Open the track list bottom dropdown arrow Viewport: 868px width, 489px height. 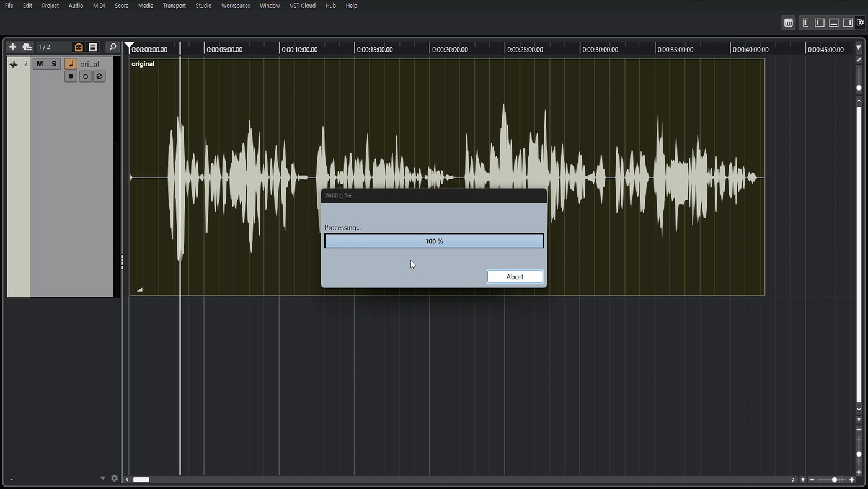103,478
